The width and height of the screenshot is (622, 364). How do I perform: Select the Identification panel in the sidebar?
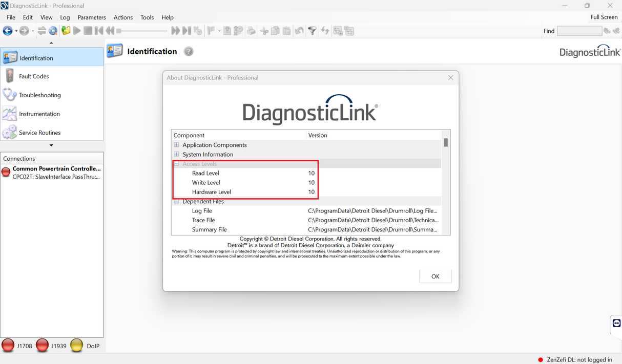coord(36,57)
